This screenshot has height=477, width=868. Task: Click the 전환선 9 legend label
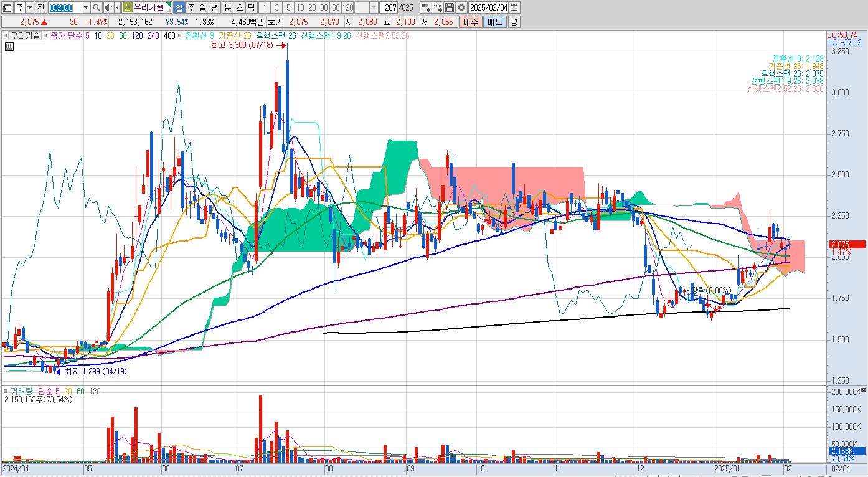pyautogui.click(x=200, y=35)
